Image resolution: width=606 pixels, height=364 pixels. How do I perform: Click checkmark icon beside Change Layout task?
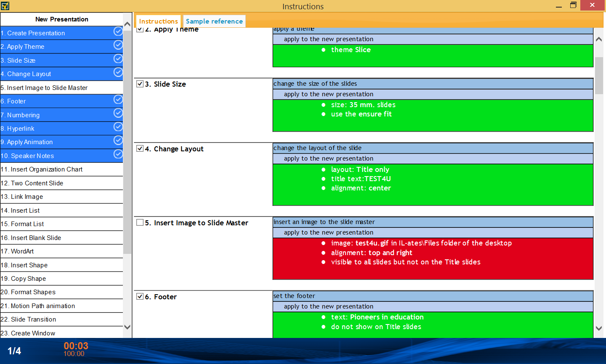[118, 72]
